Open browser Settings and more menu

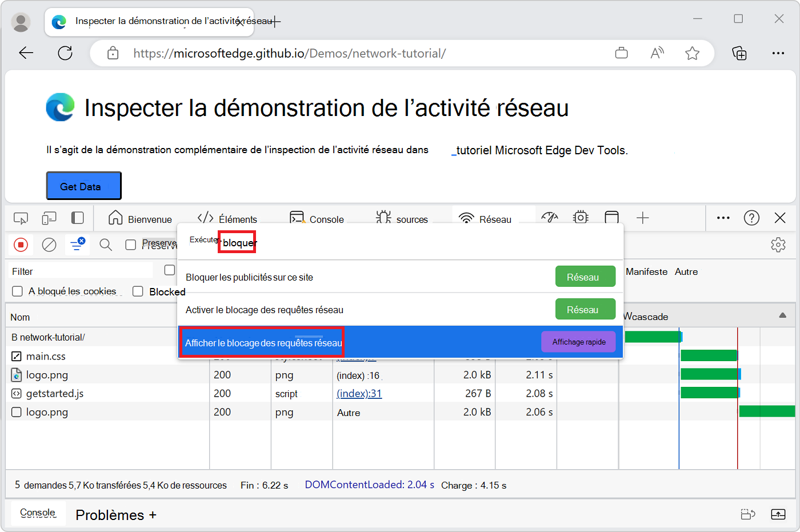coord(778,53)
